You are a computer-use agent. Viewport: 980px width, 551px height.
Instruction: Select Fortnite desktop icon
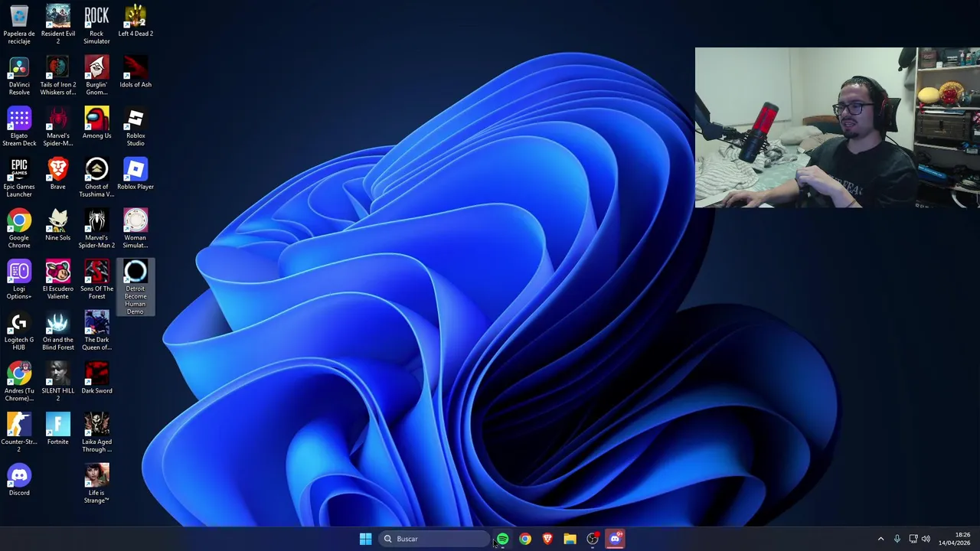[x=58, y=429]
